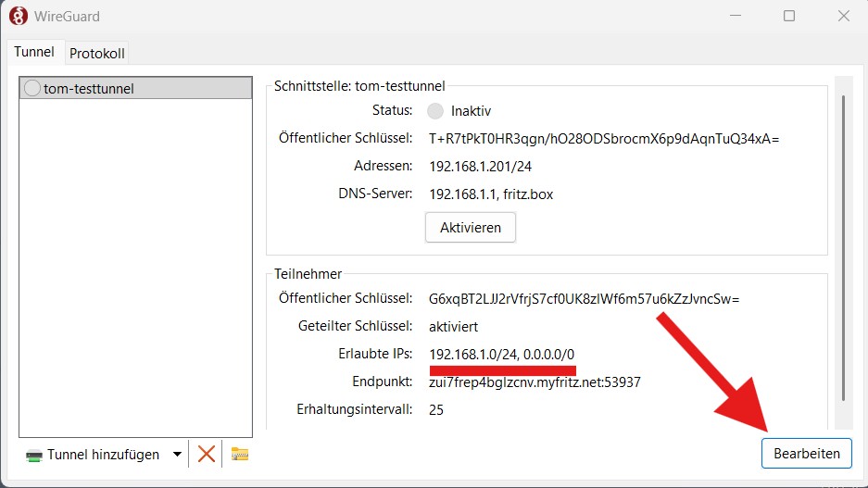Image resolution: width=868 pixels, height=488 pixels.
Task: Maximize the WireGuard window
Action: coord(788,16)
